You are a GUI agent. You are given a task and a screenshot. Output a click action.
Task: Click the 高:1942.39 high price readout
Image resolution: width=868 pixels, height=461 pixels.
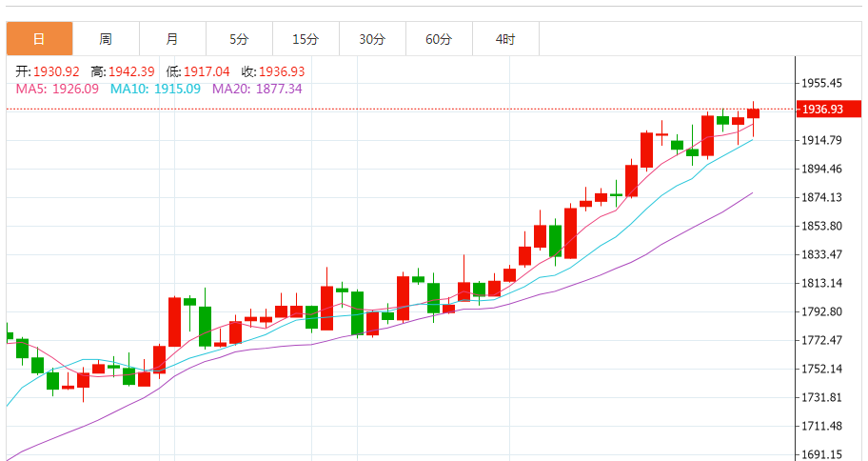point(123,71)
